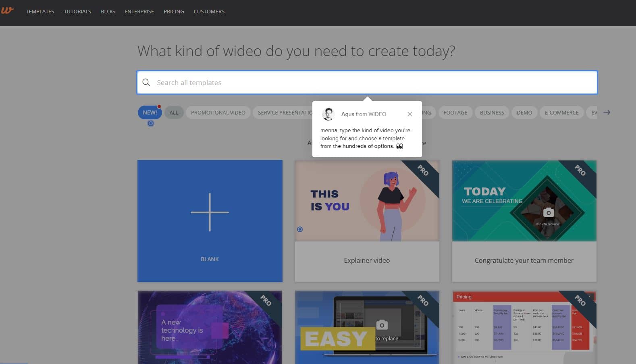636x364 pixels.
Task: Click camera replace icon in celebrating template
Action: [x=548, y=212]
